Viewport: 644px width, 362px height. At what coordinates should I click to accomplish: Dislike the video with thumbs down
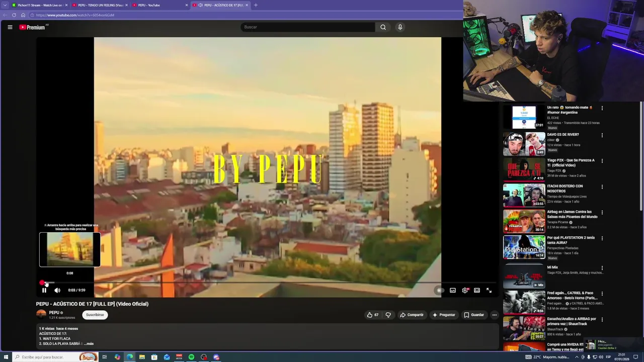pyautogui.click(x=388, y=315)
